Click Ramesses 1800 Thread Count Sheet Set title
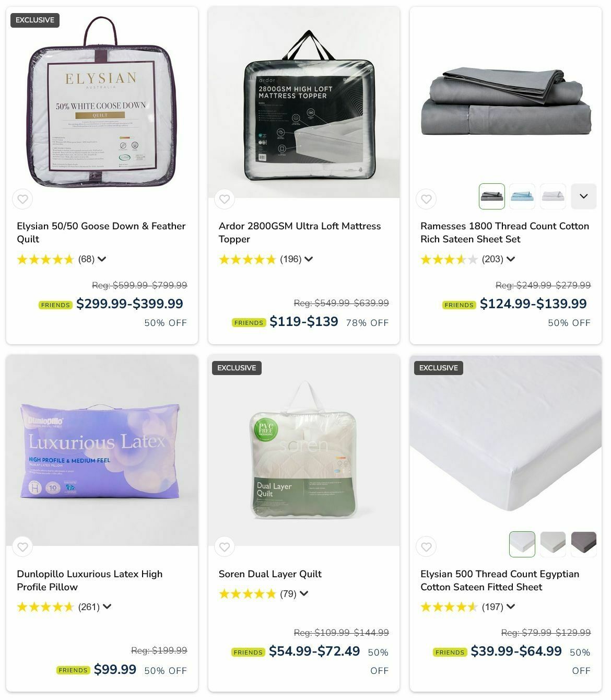The width and height of the screenshot is (611, 700). [x=504, y=232]
